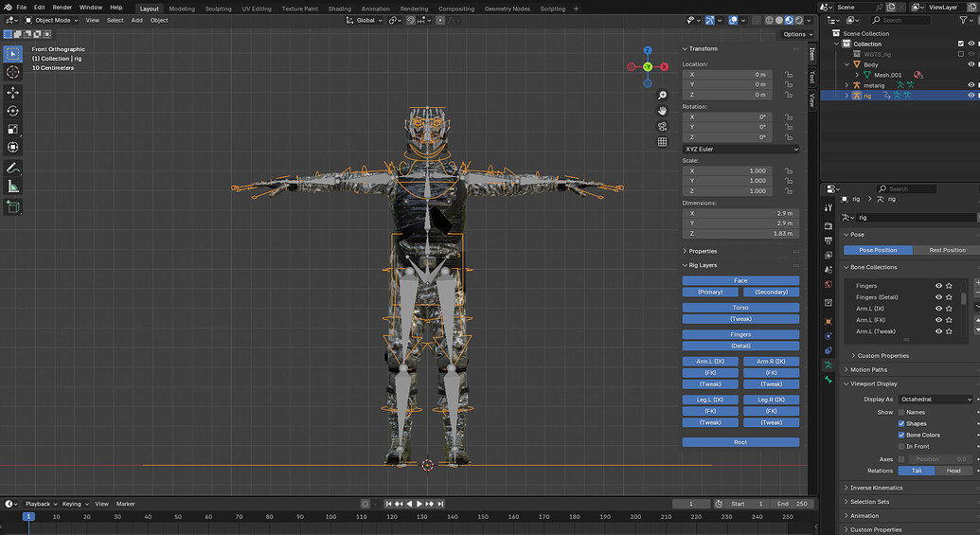Select the Move tool
Viewport: 980px width, 535px height.
(12, 93)
